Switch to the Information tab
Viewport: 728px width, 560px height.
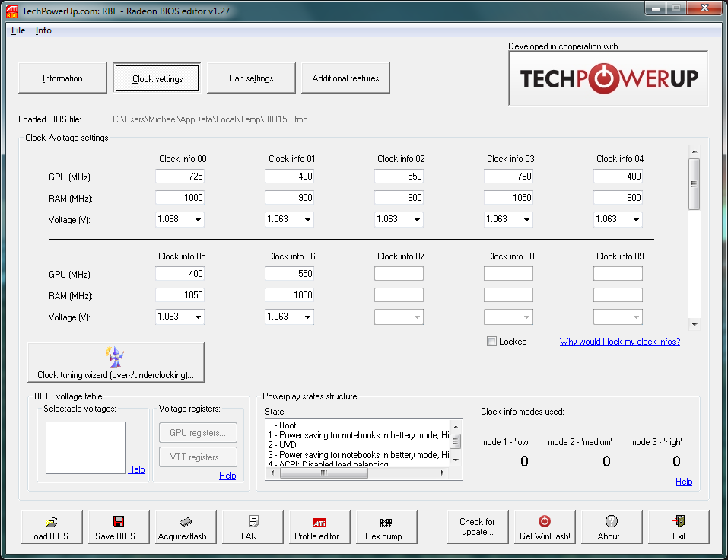[x=62, y=78]
